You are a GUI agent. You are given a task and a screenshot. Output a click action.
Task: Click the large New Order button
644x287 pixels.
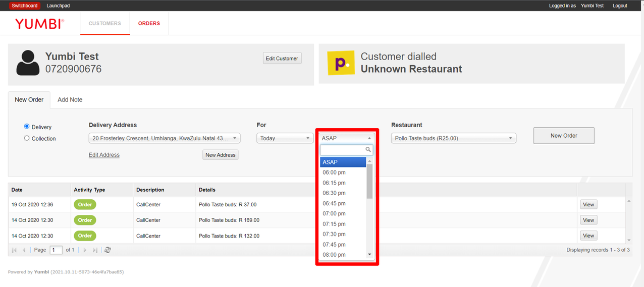coord(564,135)
